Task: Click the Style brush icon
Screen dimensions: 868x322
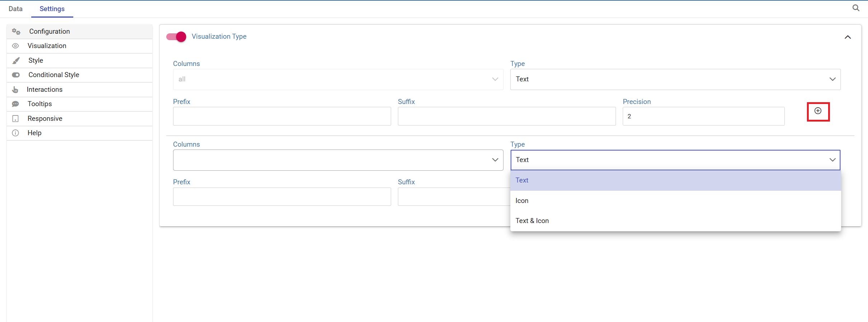Action: (x=16, y=61)
